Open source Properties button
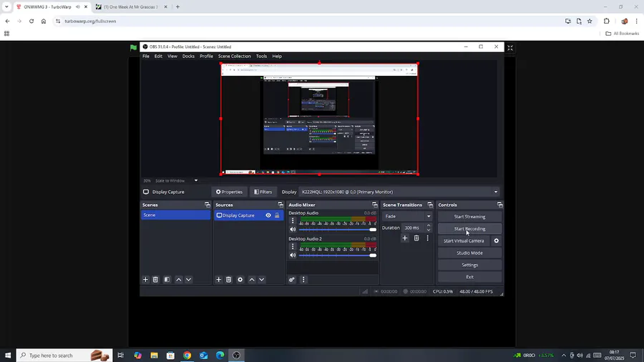Viewport: 644px width, 362px height. click(x=229, y=192)
